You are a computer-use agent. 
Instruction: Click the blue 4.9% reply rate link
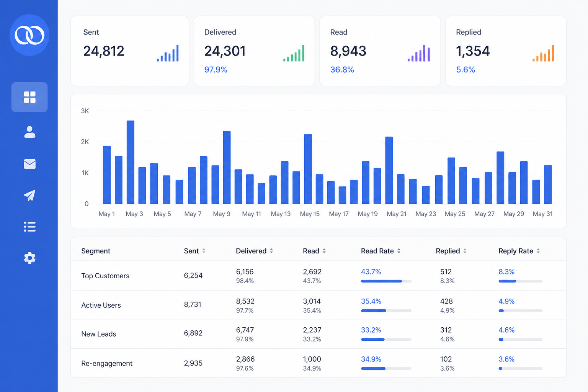coord(506,301)
